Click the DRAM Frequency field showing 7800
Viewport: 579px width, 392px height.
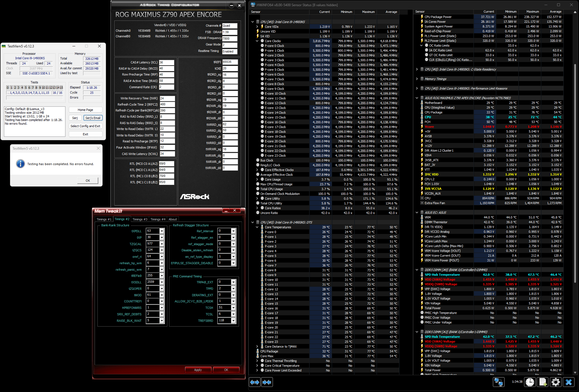coord(230,38)
